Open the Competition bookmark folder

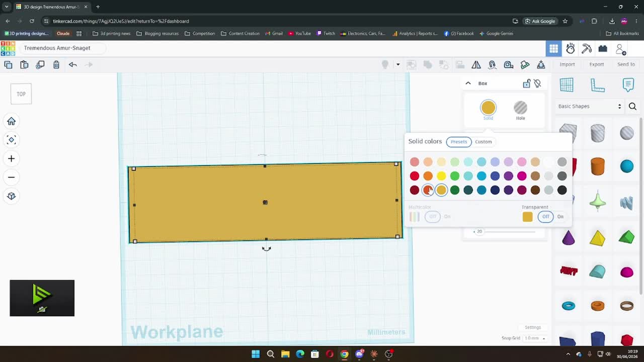(x=200, y=34)
